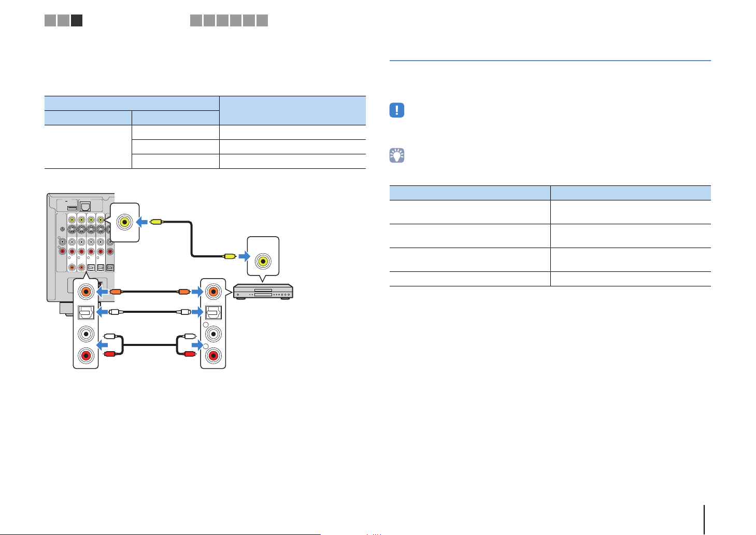Click the optical jack on the receiver callout
Screen dimensions: 756x535
(x=85, y=312)
